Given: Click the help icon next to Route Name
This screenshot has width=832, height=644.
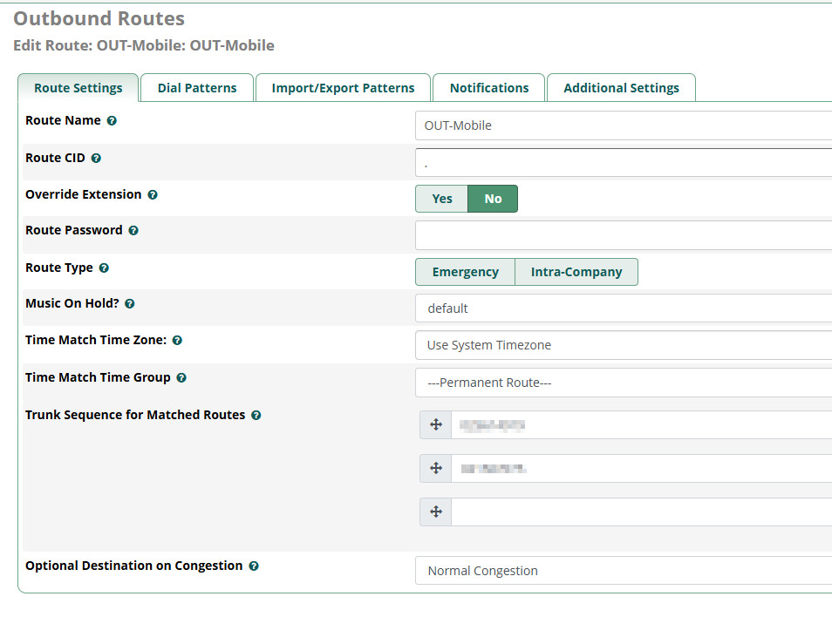Looking at the screenshot, I should 112,121.
